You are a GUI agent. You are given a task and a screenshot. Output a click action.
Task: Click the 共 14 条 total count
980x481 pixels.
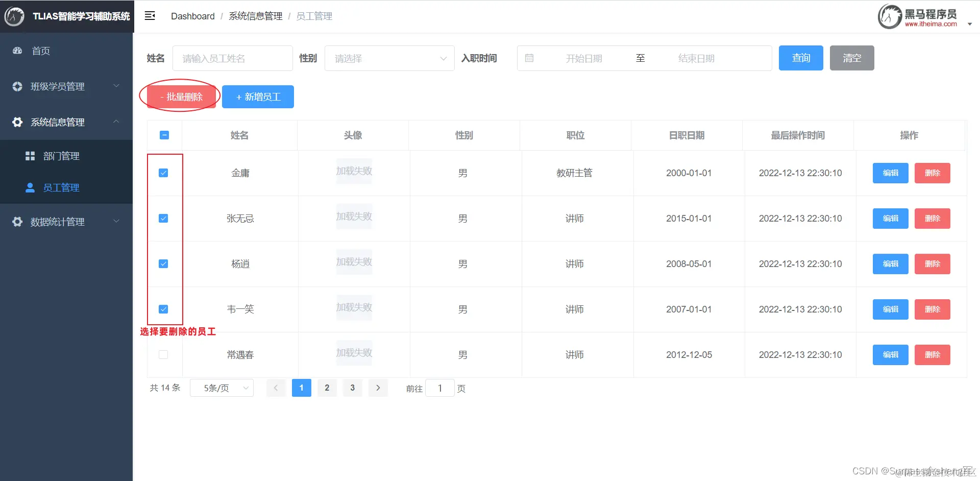click(x=165, y=388)
